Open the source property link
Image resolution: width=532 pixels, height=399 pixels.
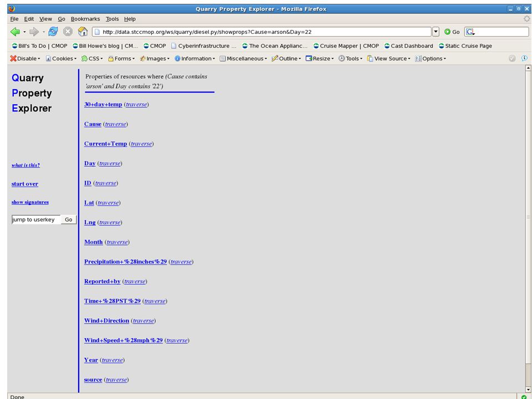coord(93,380)
